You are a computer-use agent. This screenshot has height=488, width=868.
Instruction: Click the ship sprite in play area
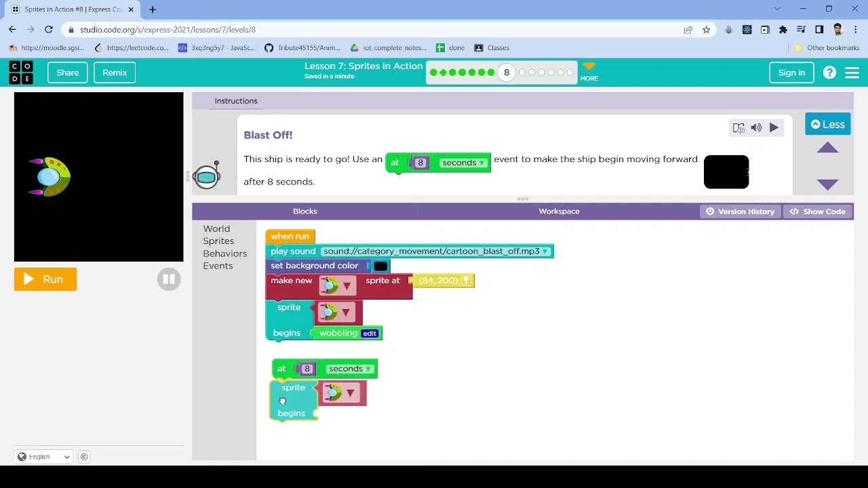click(50, 177)
